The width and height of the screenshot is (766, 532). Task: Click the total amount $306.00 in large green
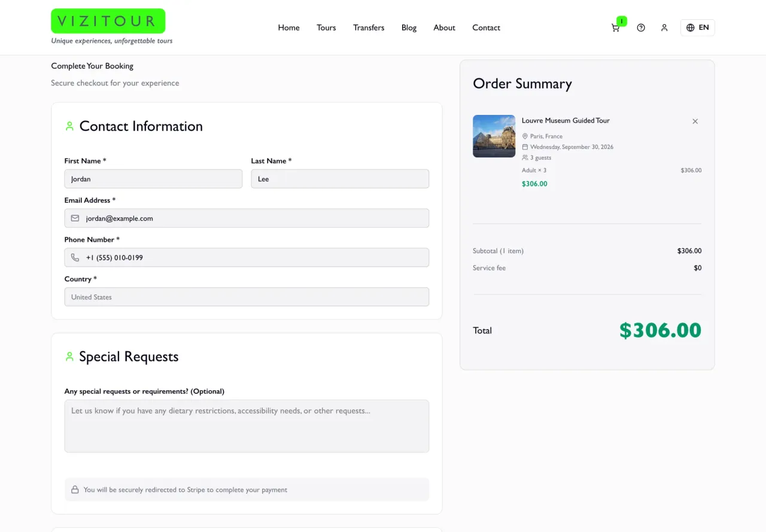pyautogui.click(x=660, y=330)
